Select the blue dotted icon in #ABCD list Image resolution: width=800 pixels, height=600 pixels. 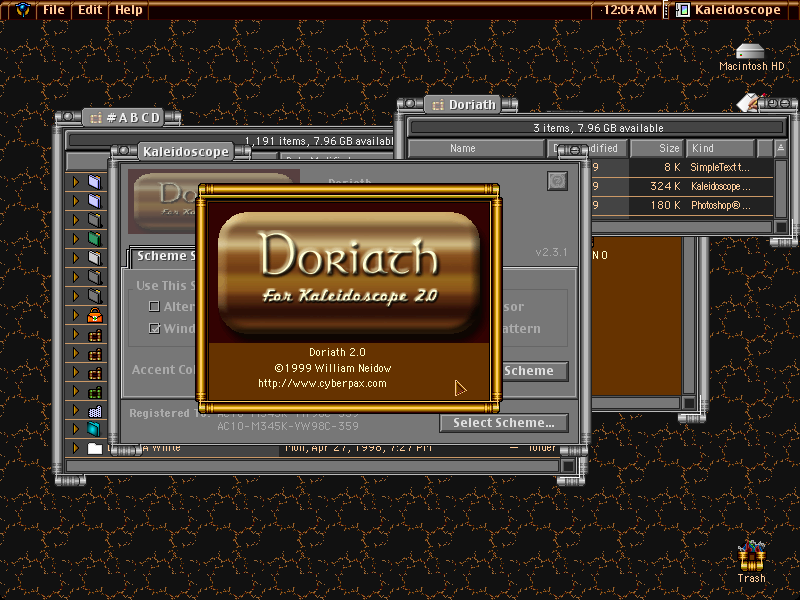(x=95, y=411)
